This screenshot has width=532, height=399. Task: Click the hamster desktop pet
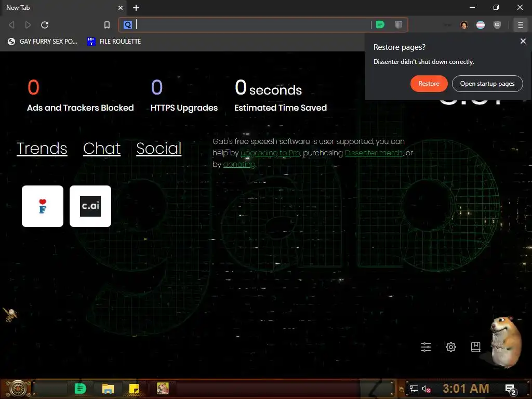coord(506,342)
